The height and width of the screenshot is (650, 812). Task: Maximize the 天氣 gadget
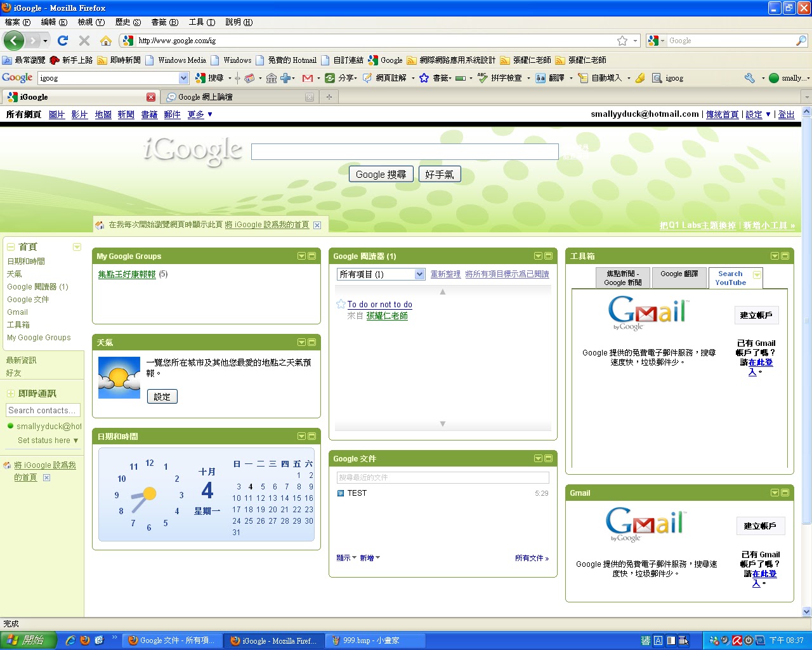coord(312,342)
